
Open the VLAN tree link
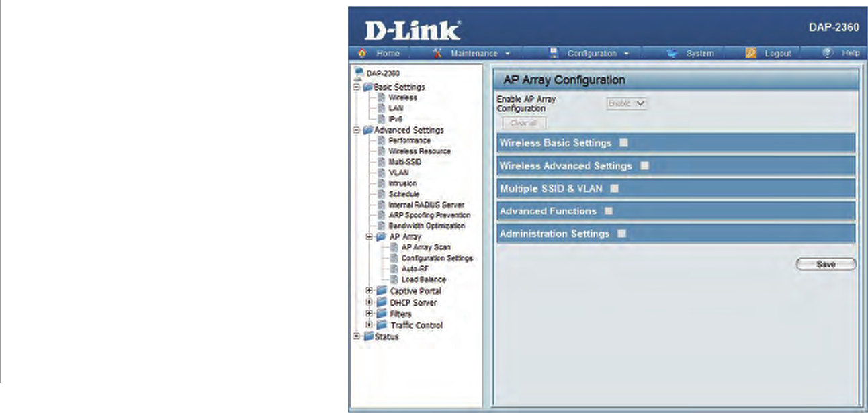(398, 173)
